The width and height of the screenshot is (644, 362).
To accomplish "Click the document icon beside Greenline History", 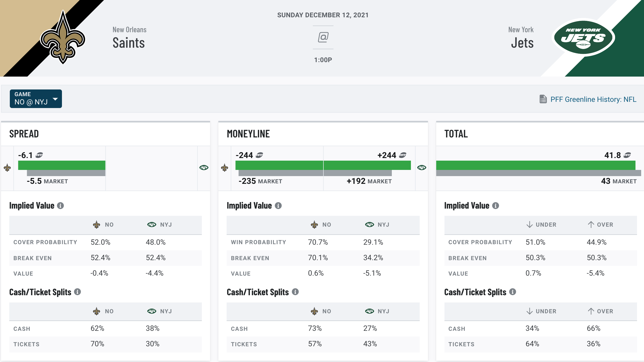I will click(543, 99).
